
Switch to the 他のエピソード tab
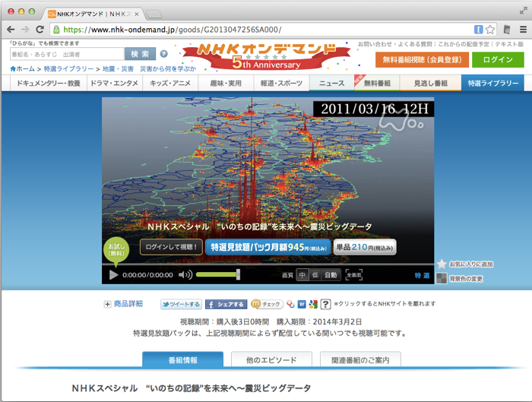pyautogui.click(x=270, y=359)
